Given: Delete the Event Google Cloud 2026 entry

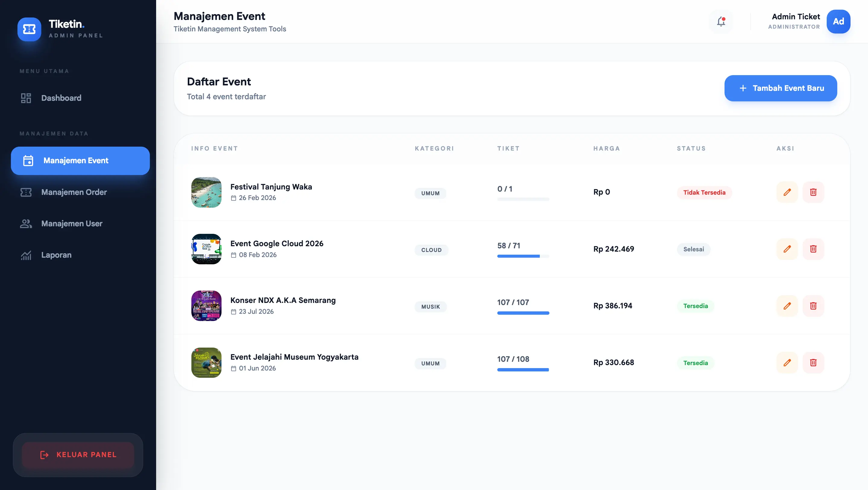Looking at the screenshot, I should (813, 249).
